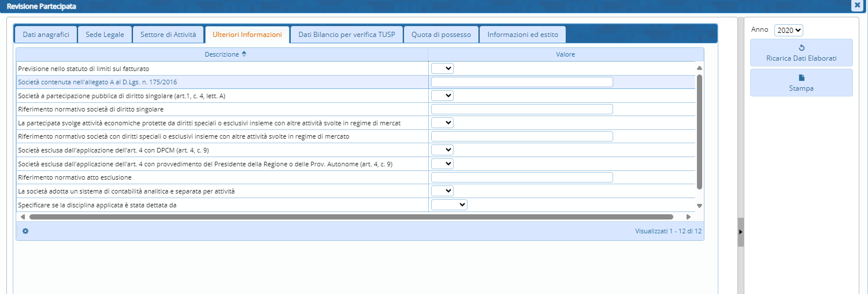Viewport: 868px width, 294px height.
Task: Open dropdown for Previsione nello statuto di limiti
Action: pyautogui.click(x=442, y=69)
